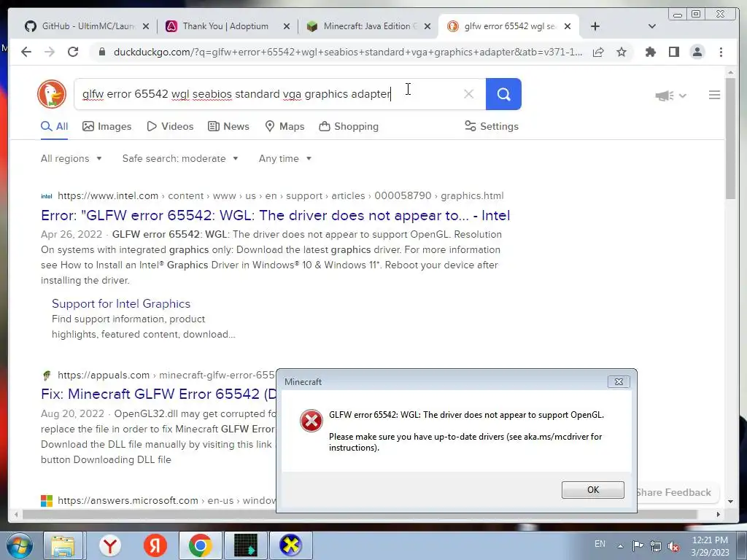The width and height of the screenshot is (747, 560).
Task: Open the extensions puzzle icon
Action: 650,52
